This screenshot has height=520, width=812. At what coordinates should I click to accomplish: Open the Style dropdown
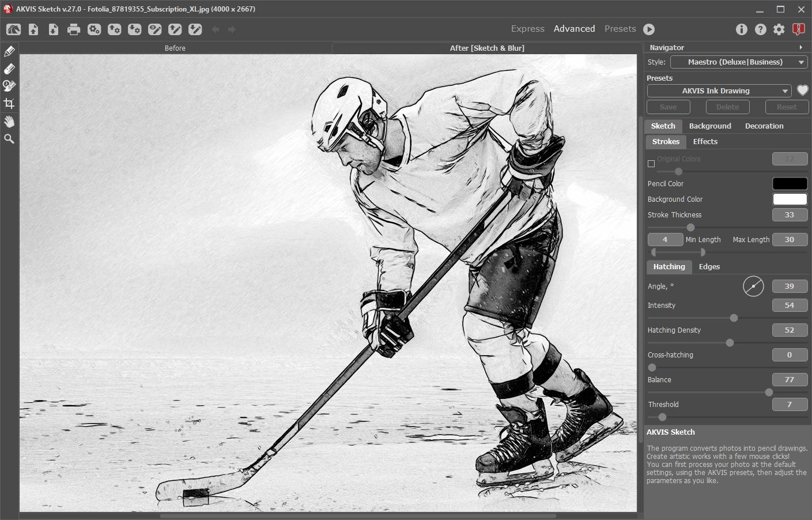(x=739, y=62)
